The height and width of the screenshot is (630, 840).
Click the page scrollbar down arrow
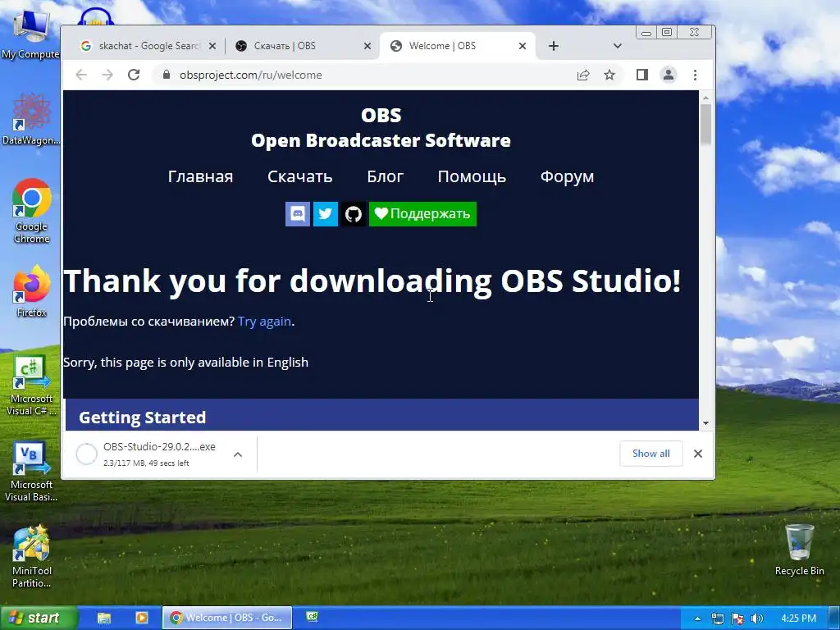(705, 423)
